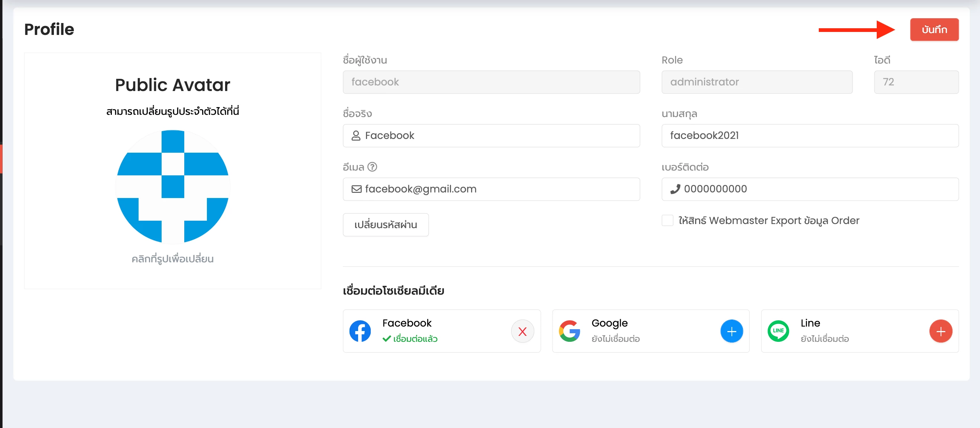The width and height of the screenshot is (980, 428).
Task: Click the Role field showing administrator
Action: coord(756,82)
